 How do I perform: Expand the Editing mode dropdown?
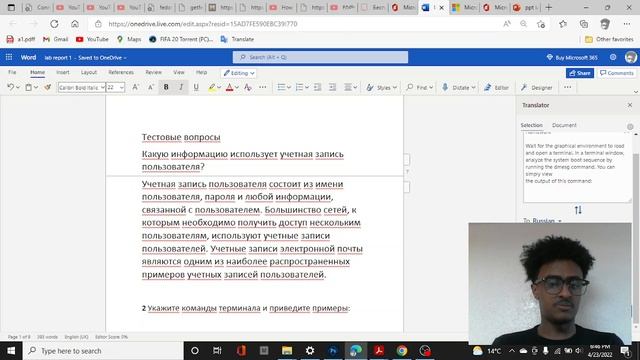click(x=239, y=73)
